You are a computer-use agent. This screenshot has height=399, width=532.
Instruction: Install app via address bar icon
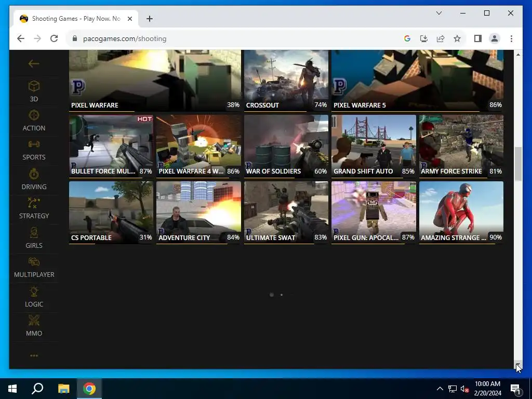pyautogui.click(x=424, y=38)
